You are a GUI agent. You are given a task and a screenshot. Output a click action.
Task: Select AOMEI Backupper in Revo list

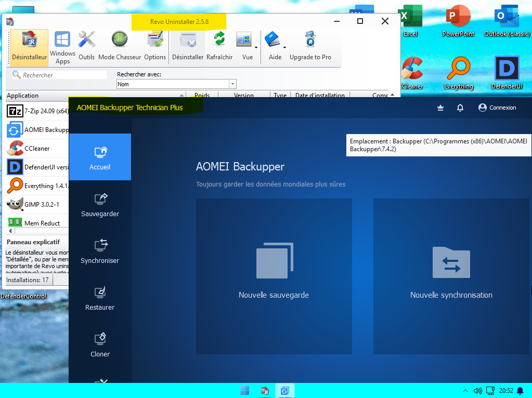coord(37,130)
